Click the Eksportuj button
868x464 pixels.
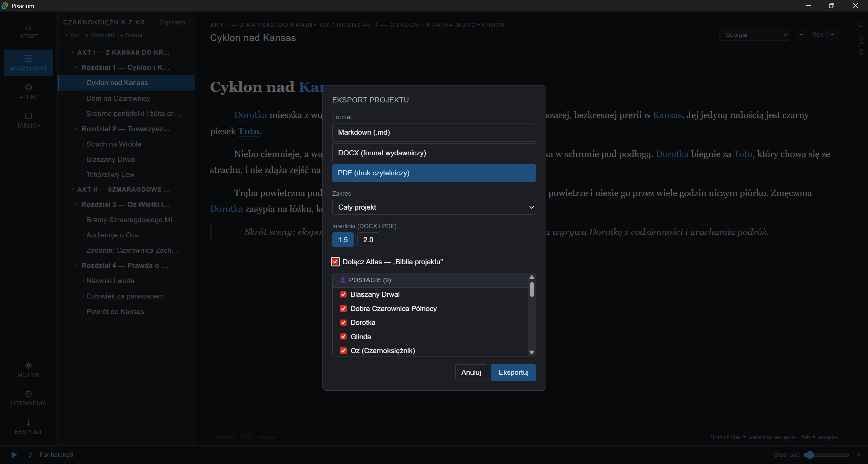[x=513, y=372]
